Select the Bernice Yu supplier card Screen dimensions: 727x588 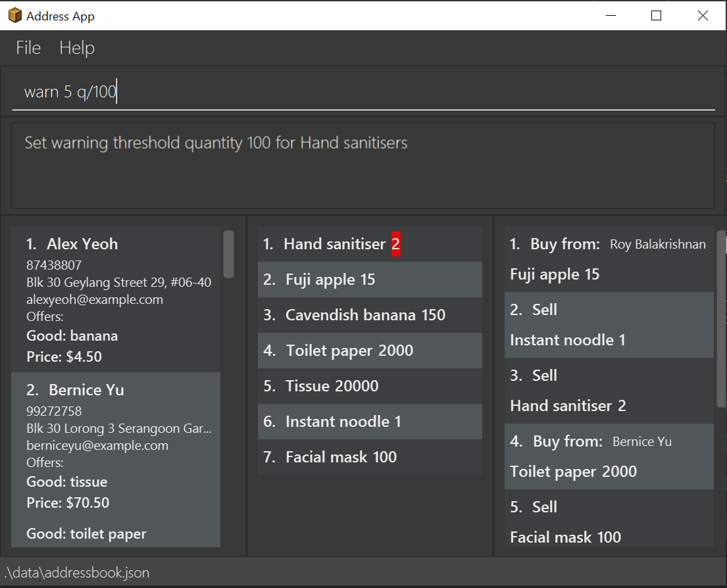115,460
